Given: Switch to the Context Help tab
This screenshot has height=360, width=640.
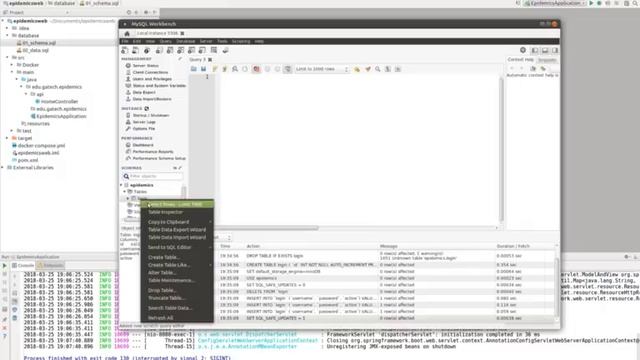Looking at the screenshot, I should [520, 60].
